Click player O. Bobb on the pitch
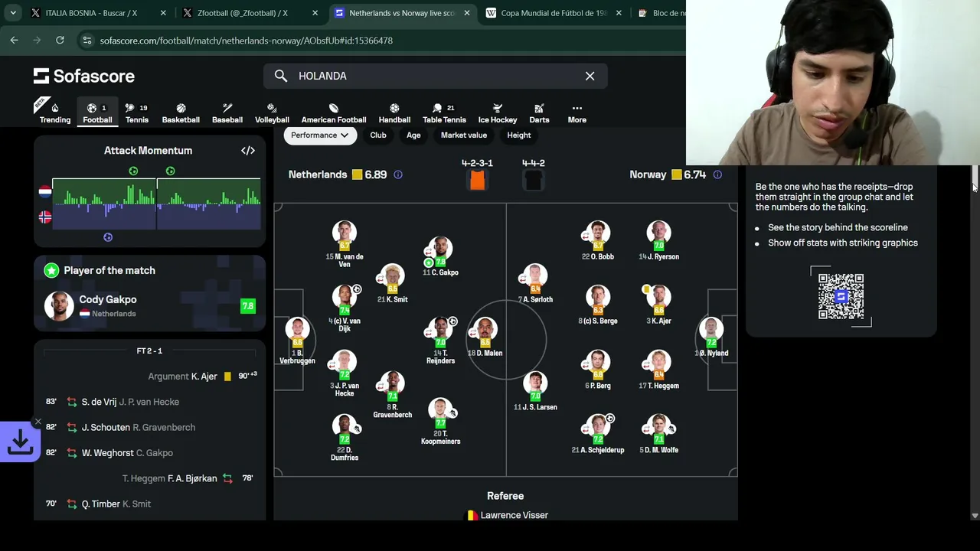 [x=597, y=241]
